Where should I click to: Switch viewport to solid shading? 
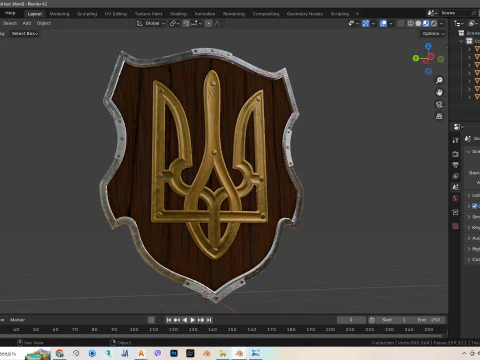pyautogui.click(x=418, y=23)
